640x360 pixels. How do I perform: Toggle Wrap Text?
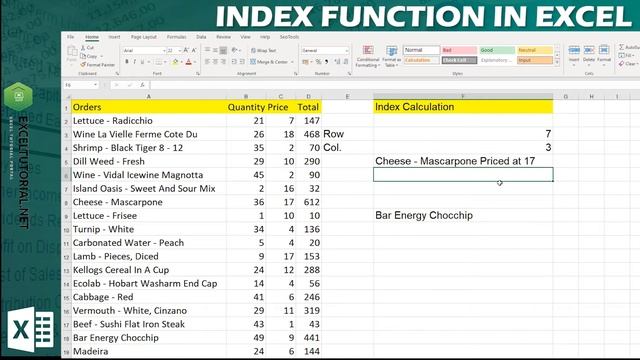[264, 50]
